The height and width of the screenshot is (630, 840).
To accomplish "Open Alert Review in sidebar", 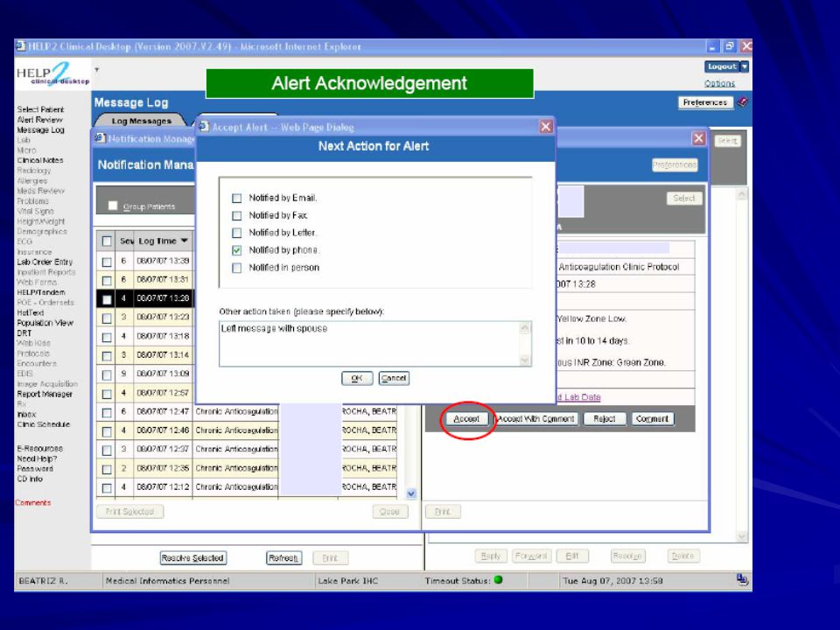I will click(x=39, y=120).
